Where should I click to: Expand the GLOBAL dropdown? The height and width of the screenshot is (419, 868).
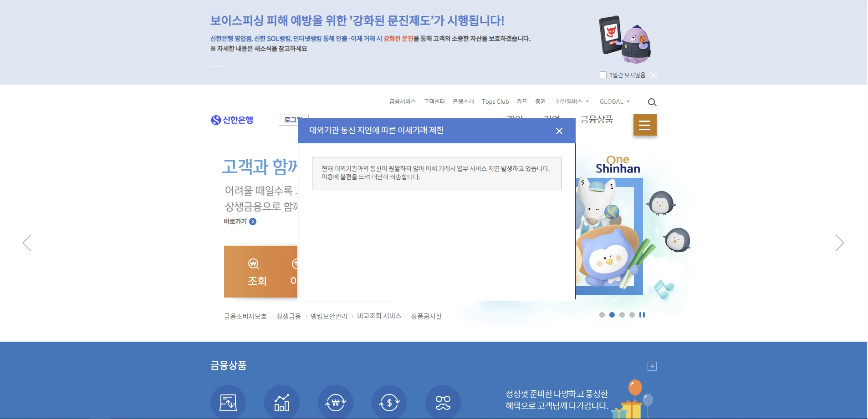click(x=615, y=101)
